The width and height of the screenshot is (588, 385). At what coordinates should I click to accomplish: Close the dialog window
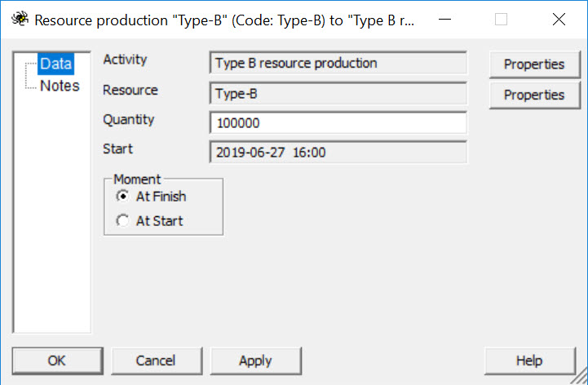point(559,20)
